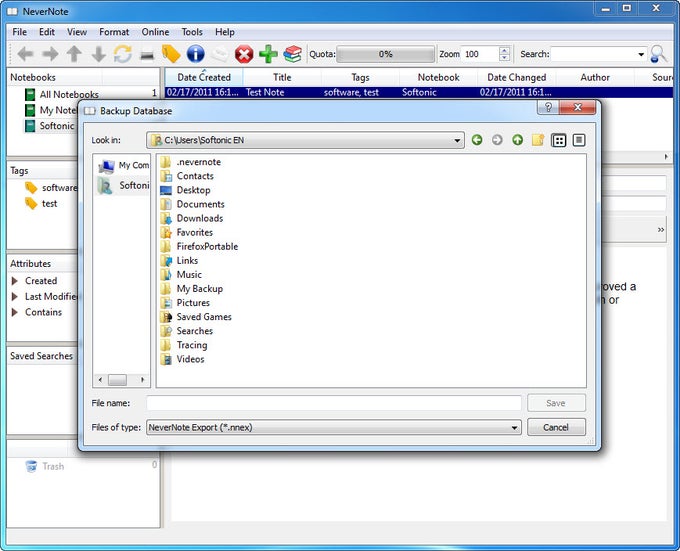This screenshot has height=551, width=680.
Task: Go to parent directory with green up arrow
Action: pyautogui.click(x=517, y=140)
